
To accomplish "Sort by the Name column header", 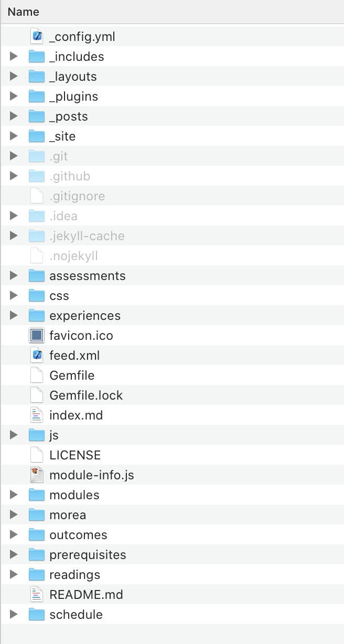I will coord(23,12).
